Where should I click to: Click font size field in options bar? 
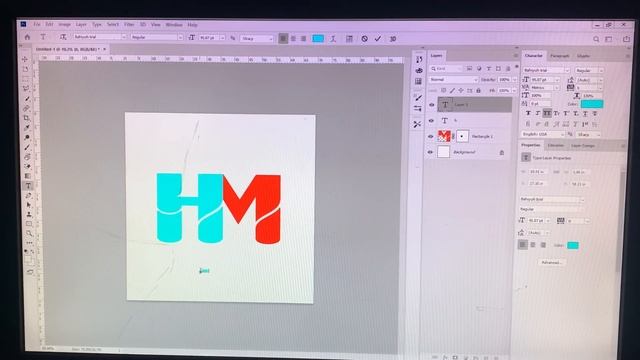click(x=209, y=38)
